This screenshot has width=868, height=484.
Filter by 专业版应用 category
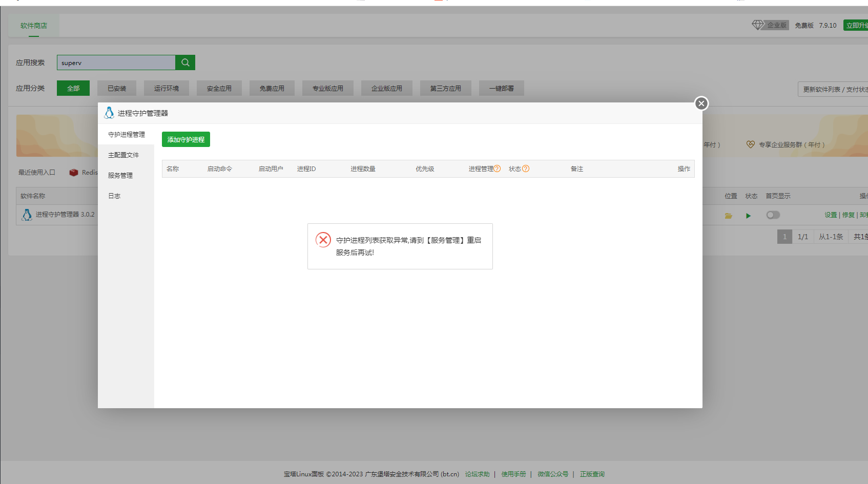(328, 88)
